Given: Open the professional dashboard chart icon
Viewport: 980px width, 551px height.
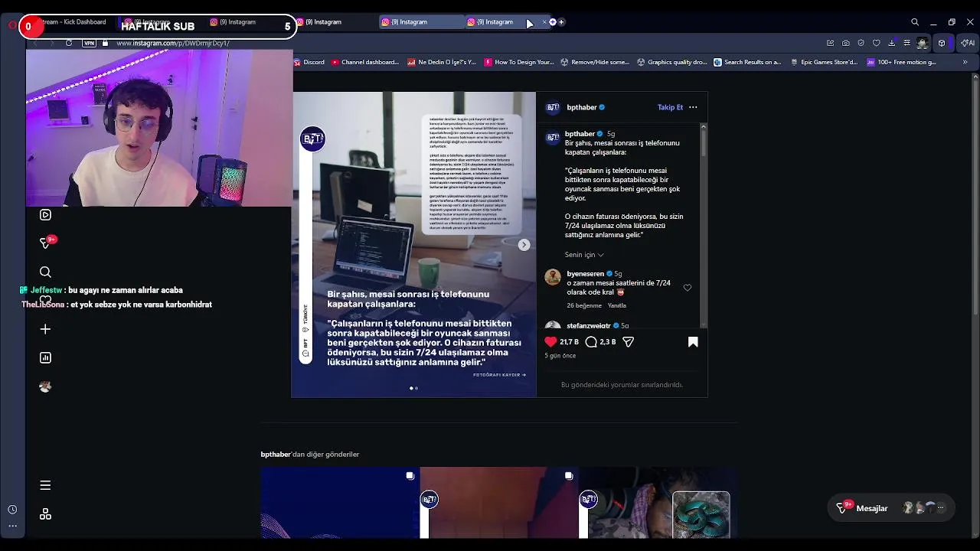Looking at the screenshot, I should pos(45,357).
